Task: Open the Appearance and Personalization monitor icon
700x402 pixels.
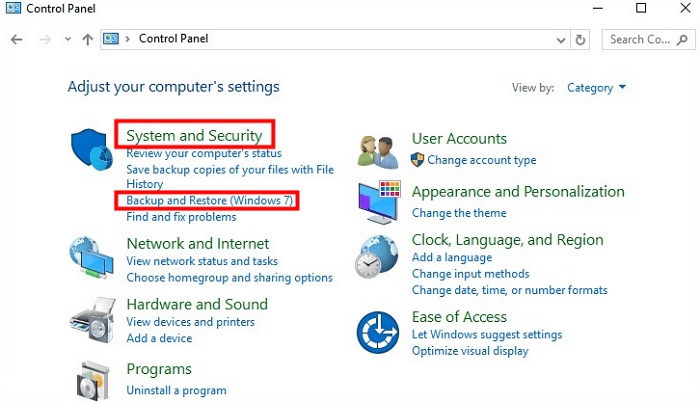Action: pyautogui.click(x=379, y=202)
